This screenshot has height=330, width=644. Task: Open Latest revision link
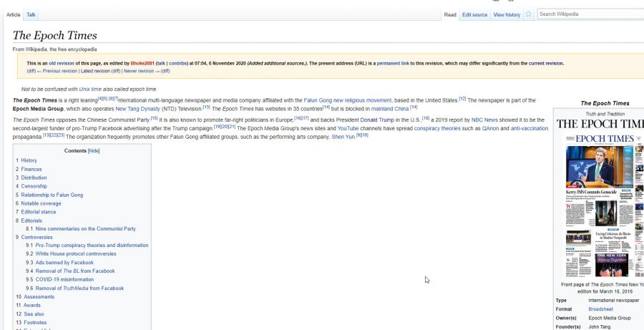(x=95, y=71)
